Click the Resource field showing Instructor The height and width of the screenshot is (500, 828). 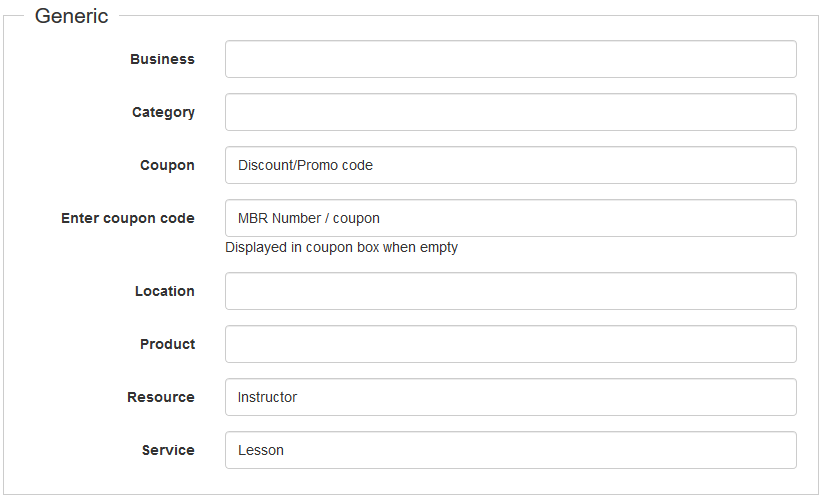pos(510,397)
